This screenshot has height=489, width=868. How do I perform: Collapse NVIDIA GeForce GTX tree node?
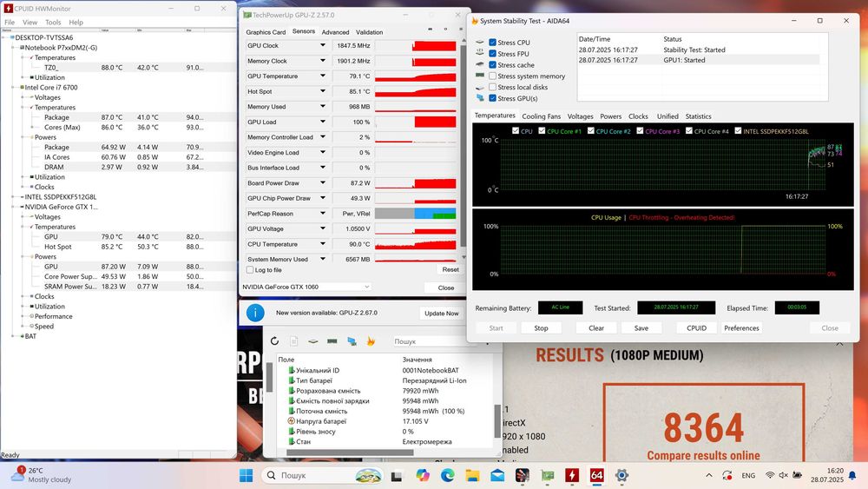pyautogui.click(x=13, y=207)
